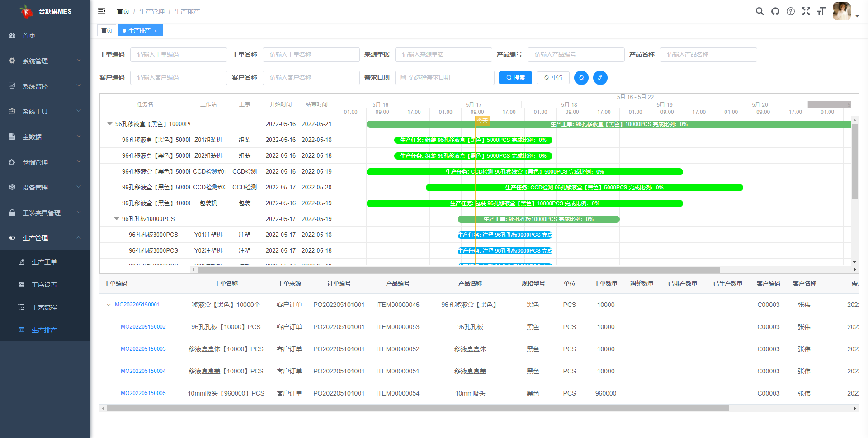868x438 pixels.
Task: Click the round blue edit pencil button
Action: (x=600, y=78)
